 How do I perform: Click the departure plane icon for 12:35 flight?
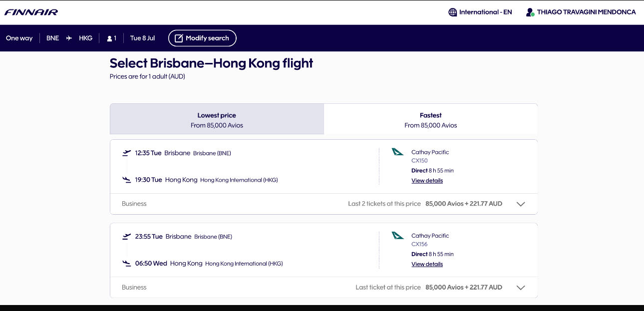point(127,153)
